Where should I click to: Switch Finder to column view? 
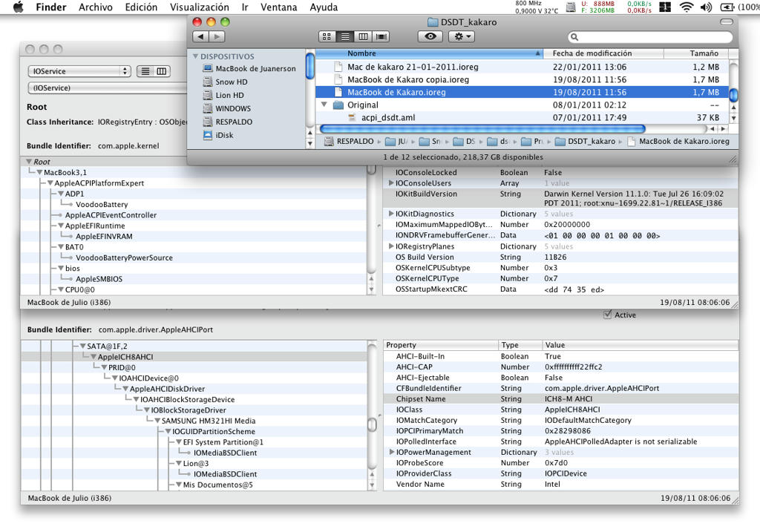point(363,36)
